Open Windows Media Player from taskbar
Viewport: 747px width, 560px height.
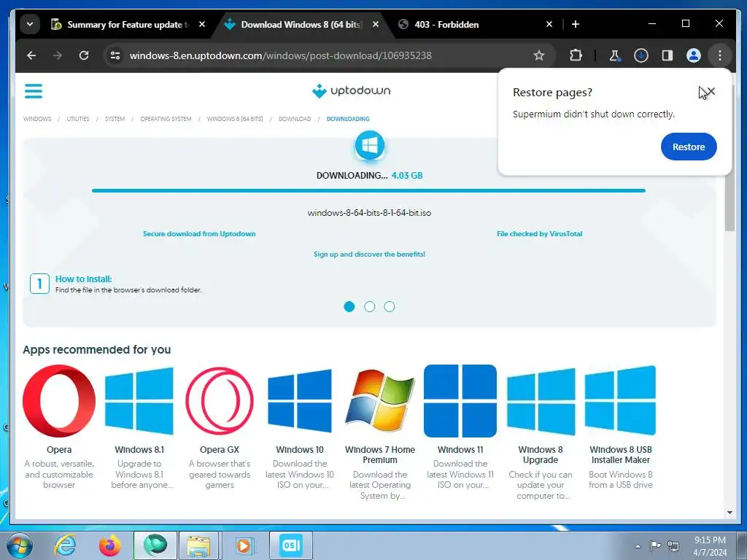point(244,545)
